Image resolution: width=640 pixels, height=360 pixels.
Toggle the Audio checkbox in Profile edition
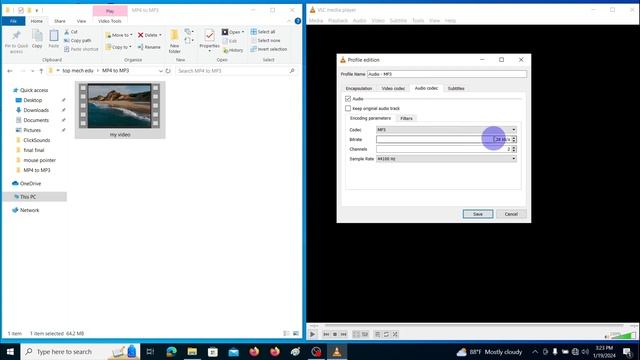pyautogui.click(x=348, y=99)
